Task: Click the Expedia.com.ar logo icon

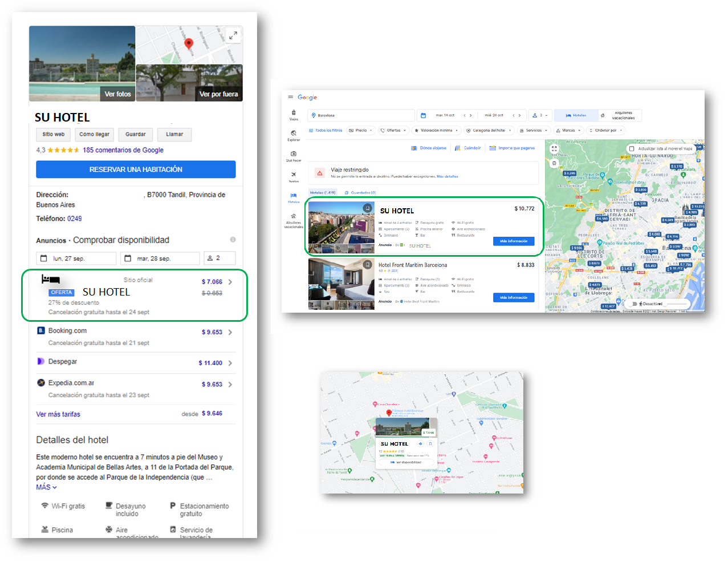Action: point(41,383)
